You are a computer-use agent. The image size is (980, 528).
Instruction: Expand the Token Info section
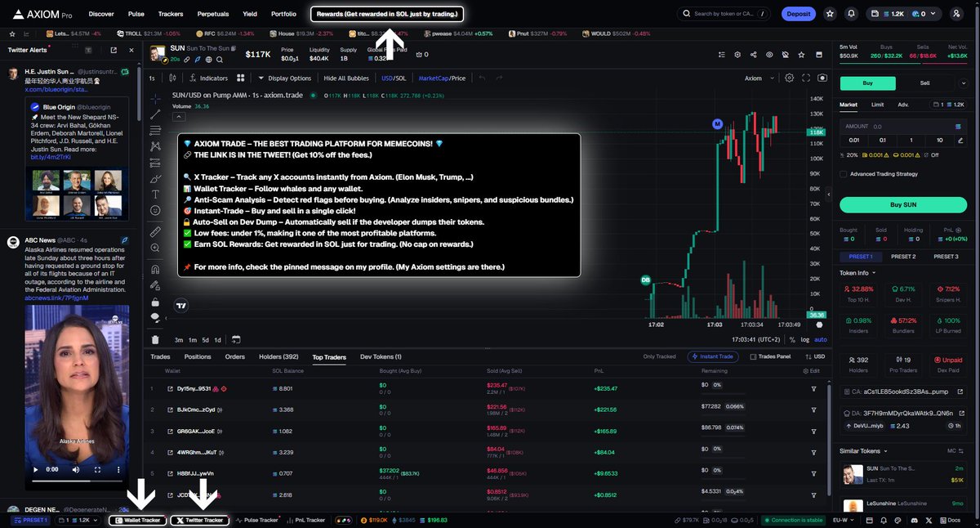(x=857, y=272)
